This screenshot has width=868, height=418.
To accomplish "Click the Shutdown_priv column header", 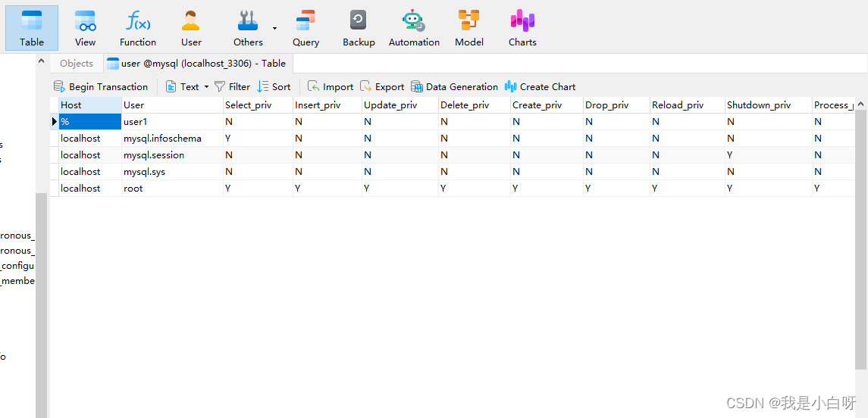I will coord(769,105).
